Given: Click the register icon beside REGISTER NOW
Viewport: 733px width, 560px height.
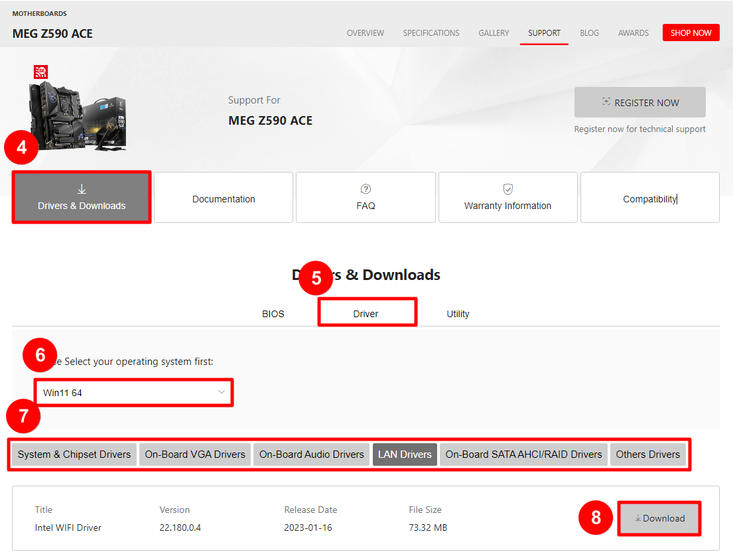Looking at the screenshot, I should click(x=606, y=102).
